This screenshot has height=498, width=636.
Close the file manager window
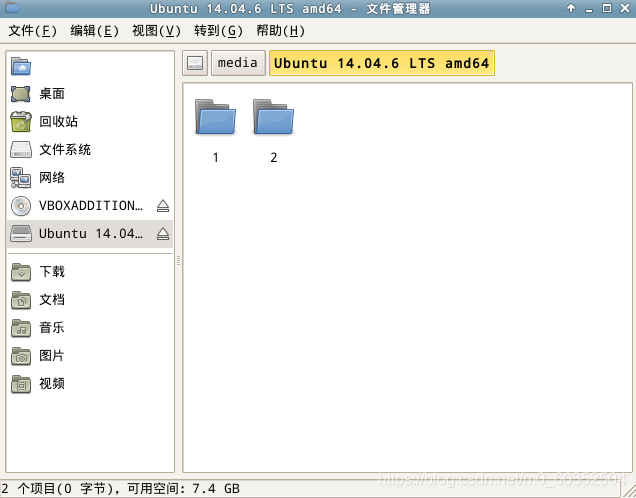click(x=625, y=8)
